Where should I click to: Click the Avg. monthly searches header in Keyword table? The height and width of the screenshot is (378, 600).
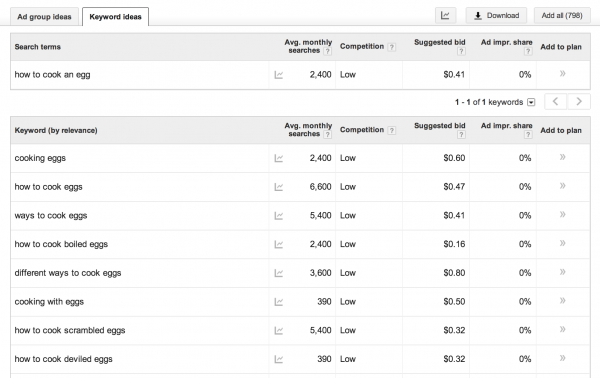click(x=308, y=130)
